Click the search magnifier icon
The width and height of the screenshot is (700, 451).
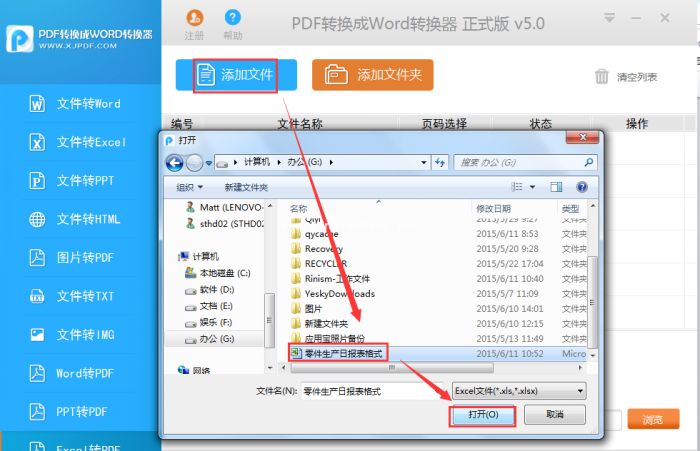pos(589,163)
